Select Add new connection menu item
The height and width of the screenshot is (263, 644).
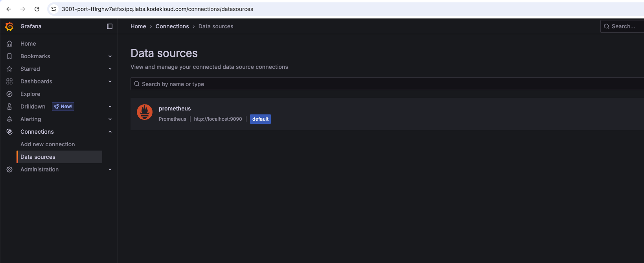point(48,144)
